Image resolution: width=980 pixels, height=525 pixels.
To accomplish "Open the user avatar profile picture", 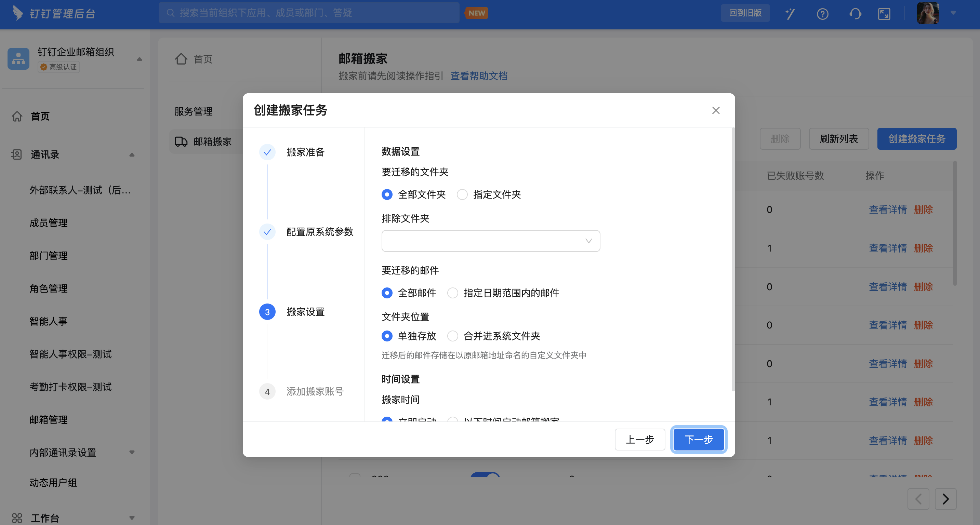I will [928, 13].
